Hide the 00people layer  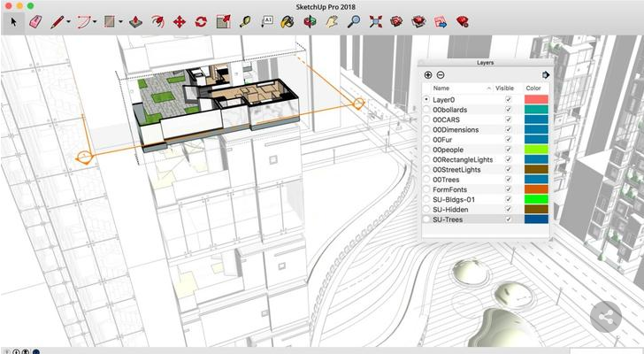509,150
